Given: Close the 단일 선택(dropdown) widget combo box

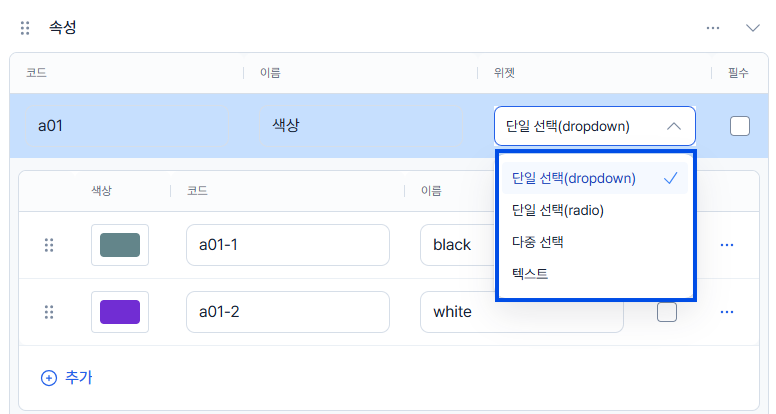Looking at the screenshot, I should coord(595,126).
